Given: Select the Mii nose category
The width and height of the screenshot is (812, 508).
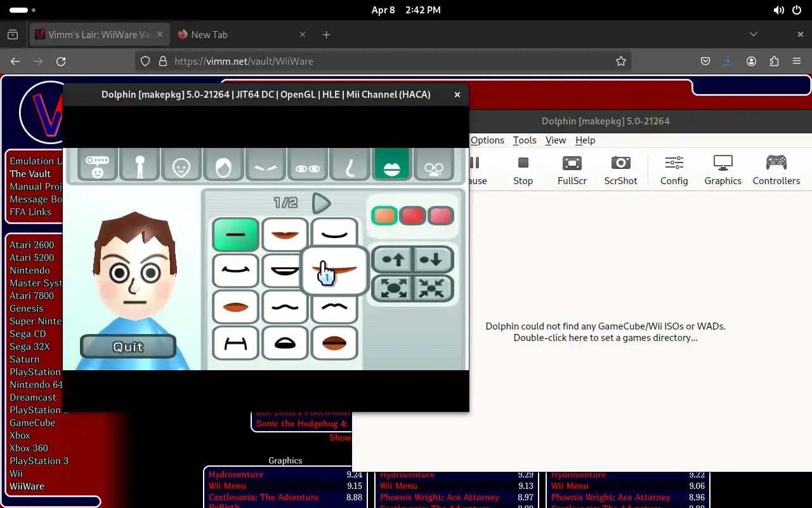Looking at the screenshot, I should tap(350, 164).
